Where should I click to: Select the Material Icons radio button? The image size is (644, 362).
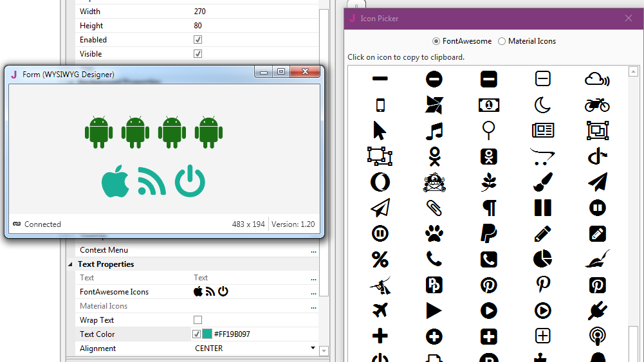pos(501,41)
